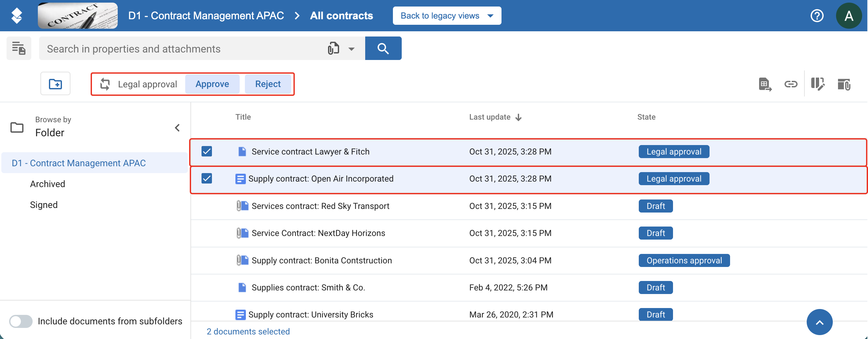This screenshot has height=339, width=868.
Task: Open Service Contract: NextDay Horizons
Action: click(318, 233)
